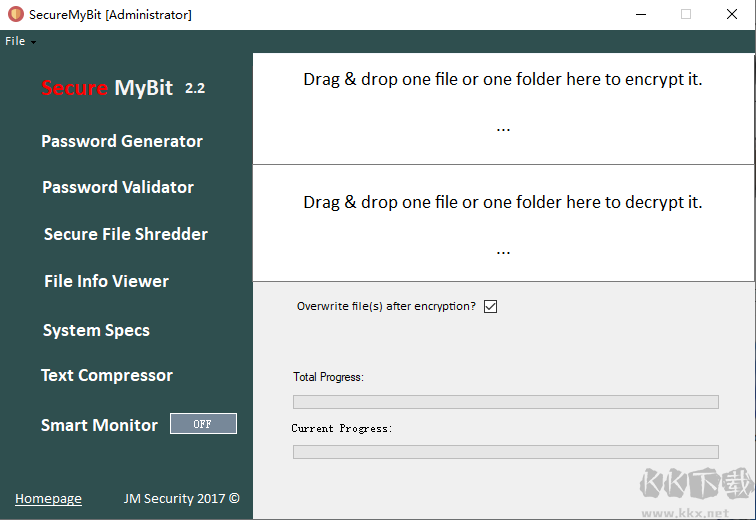Click the encrypt drop zone

[x=503, y=108]
